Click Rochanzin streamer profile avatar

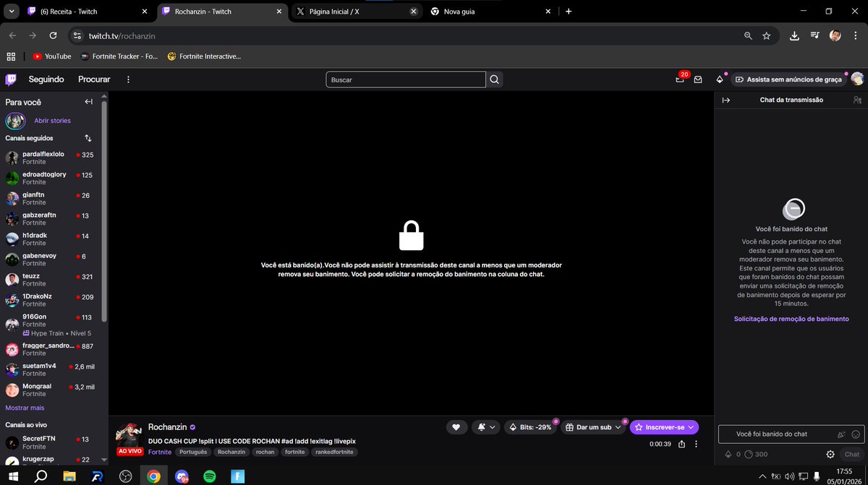(x=129, y=435)
